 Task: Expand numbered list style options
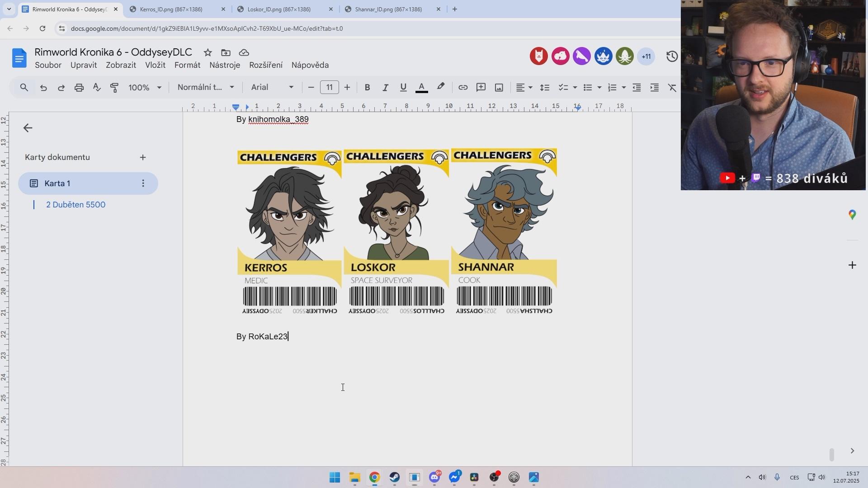tap(624, 88)
